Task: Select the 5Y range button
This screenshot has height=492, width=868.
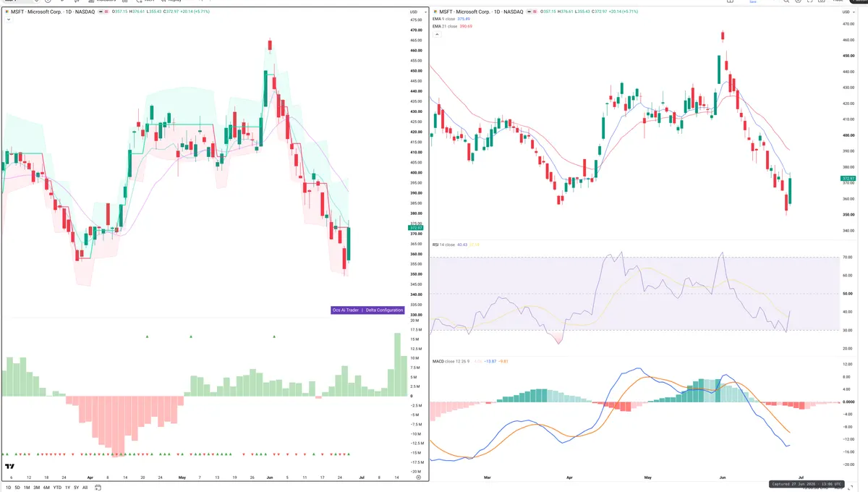Action: 76,488
